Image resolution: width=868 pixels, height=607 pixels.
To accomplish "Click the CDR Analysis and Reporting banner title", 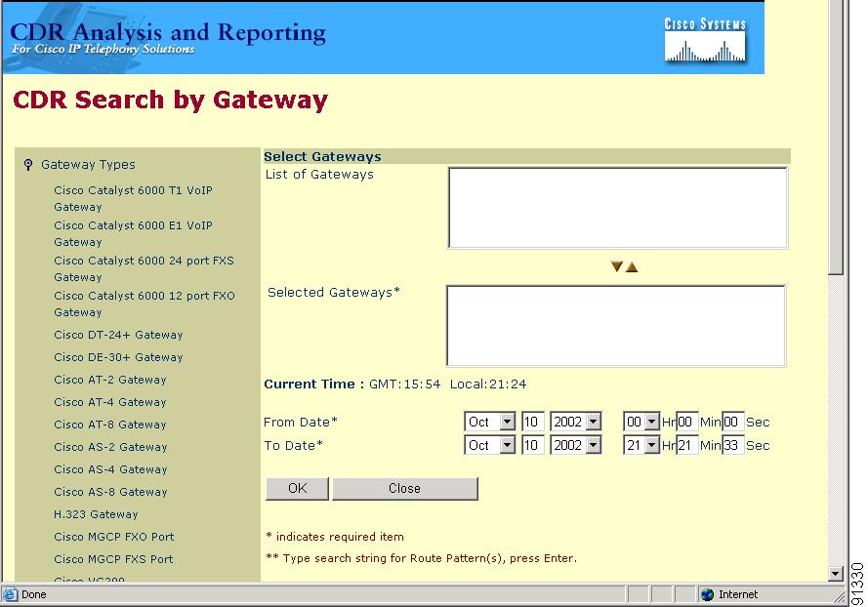I will pos(168,32).
